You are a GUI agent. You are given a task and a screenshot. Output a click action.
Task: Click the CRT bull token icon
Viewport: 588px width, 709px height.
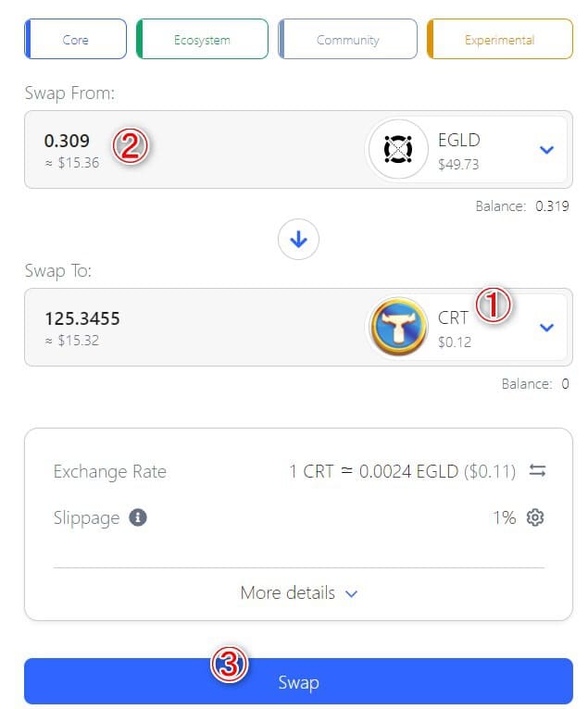[398, 327]
